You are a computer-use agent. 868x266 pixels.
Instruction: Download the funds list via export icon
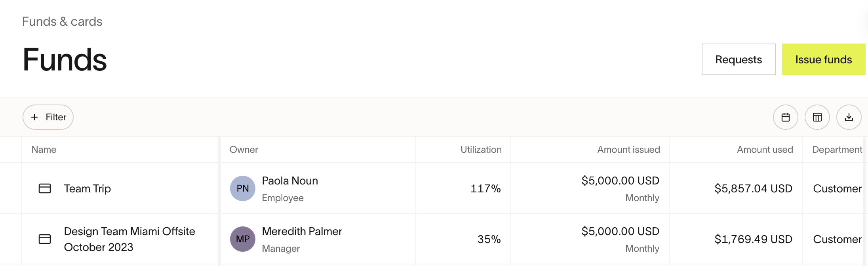(849, 117)
